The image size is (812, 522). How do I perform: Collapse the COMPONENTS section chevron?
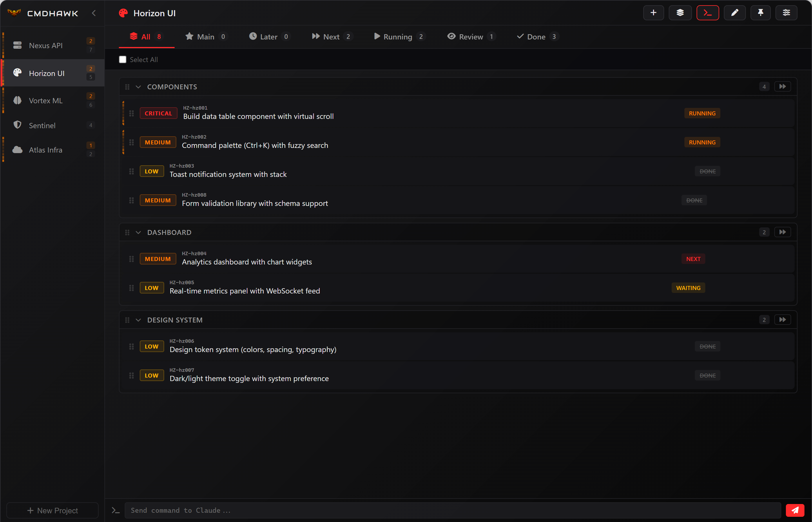pos(138,86)
